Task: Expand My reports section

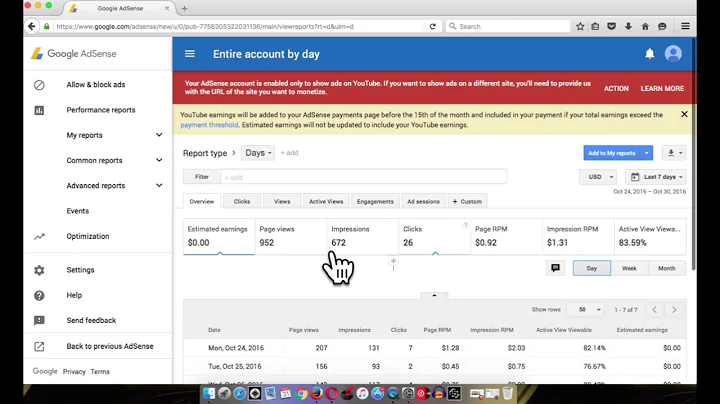Action: click(159, 135)
